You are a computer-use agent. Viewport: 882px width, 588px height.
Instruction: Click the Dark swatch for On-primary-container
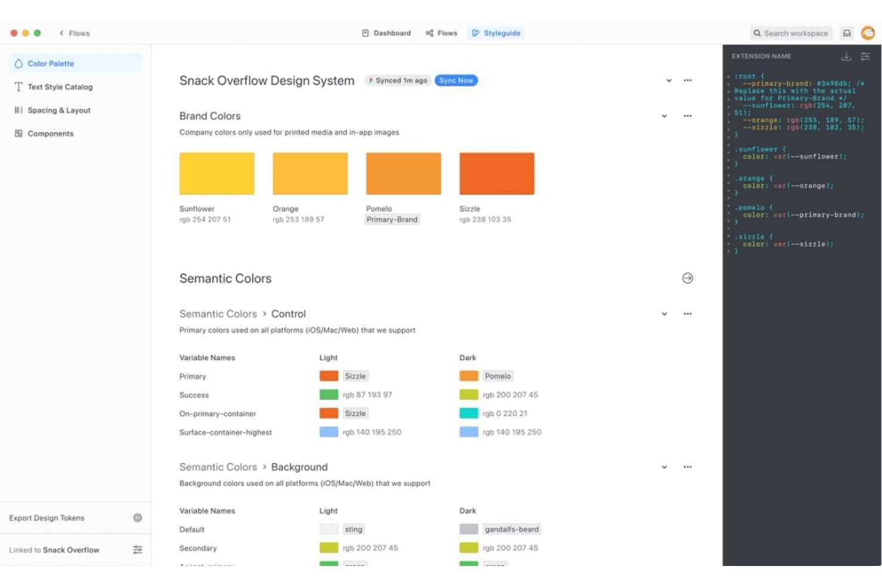click(468, 413)
